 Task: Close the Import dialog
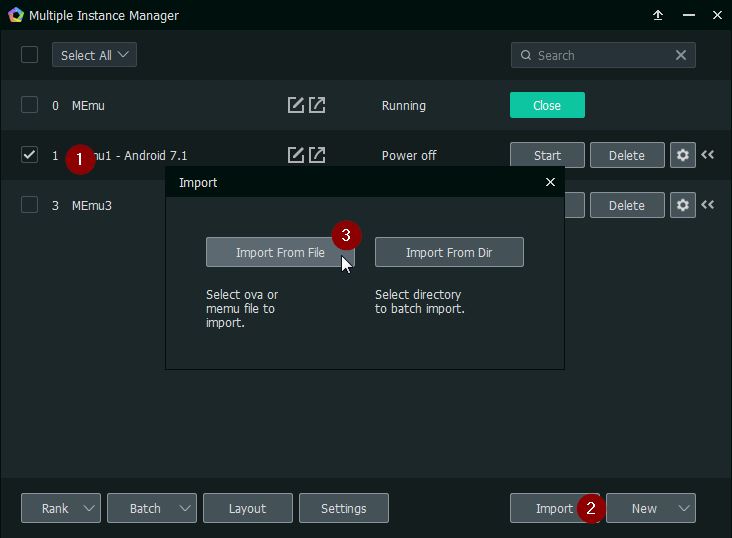[550, 182]
